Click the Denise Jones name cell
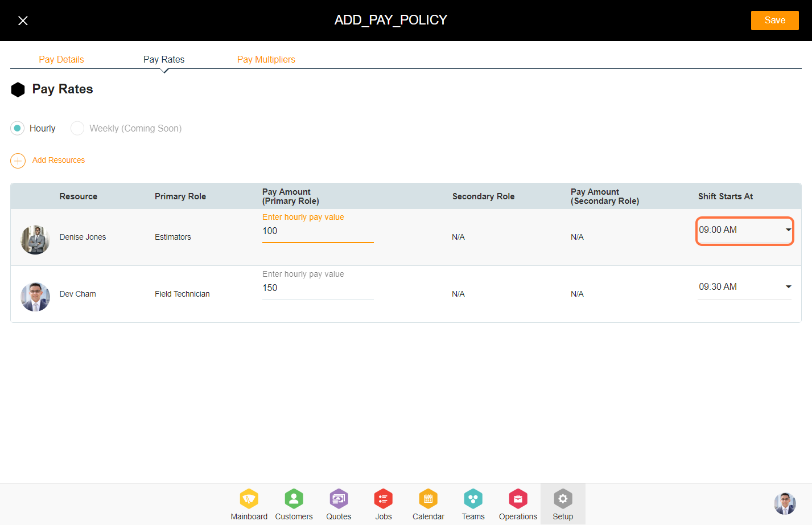Screen dimensions: 812x525 coord(83,237)
